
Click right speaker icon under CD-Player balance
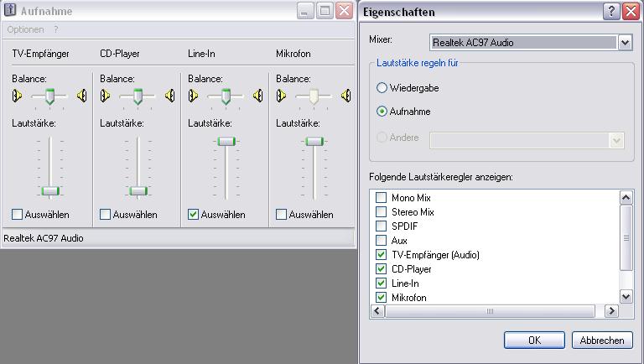click(169, 96)
